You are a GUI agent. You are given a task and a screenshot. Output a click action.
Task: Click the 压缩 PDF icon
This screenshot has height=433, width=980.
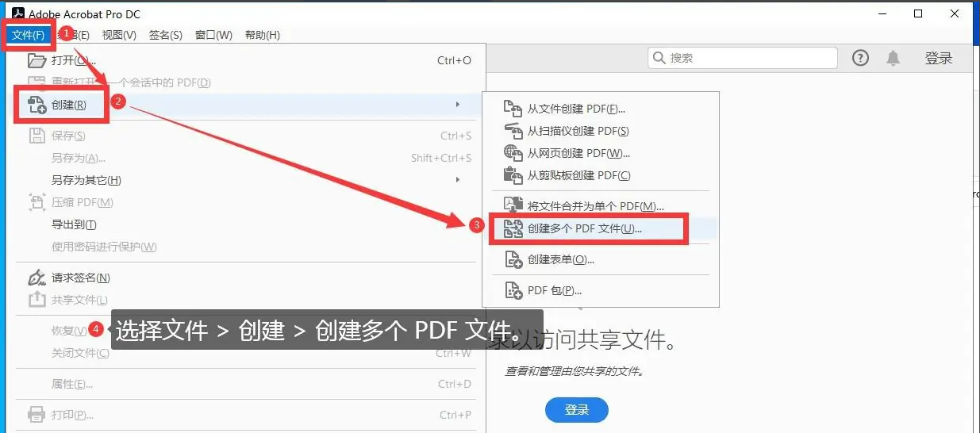pos(37,202)
